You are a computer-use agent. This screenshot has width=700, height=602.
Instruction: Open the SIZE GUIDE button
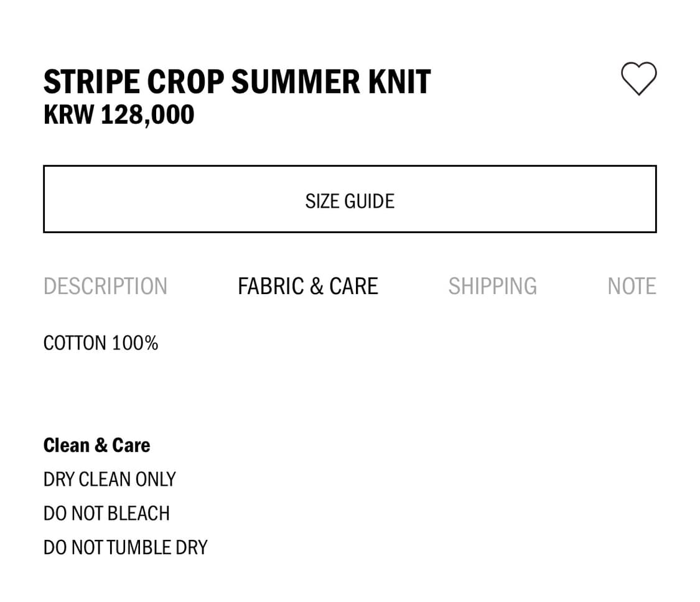(350, 199)
